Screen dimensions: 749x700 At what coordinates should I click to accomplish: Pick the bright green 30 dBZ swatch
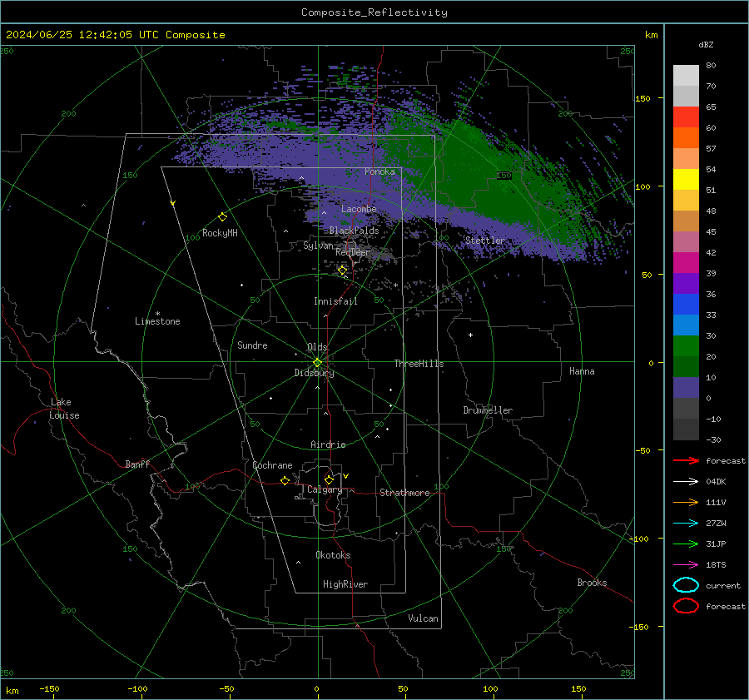[x=686, y=345]
